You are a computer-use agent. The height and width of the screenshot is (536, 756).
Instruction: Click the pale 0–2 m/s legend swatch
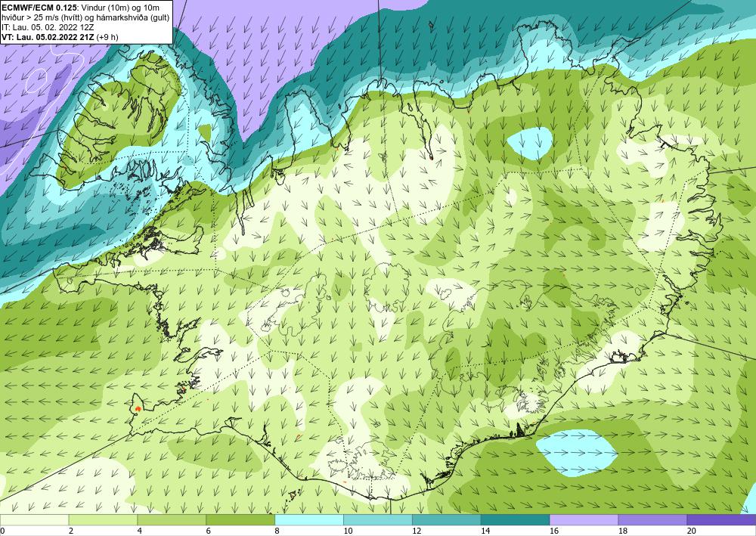(x=34, y=520)
